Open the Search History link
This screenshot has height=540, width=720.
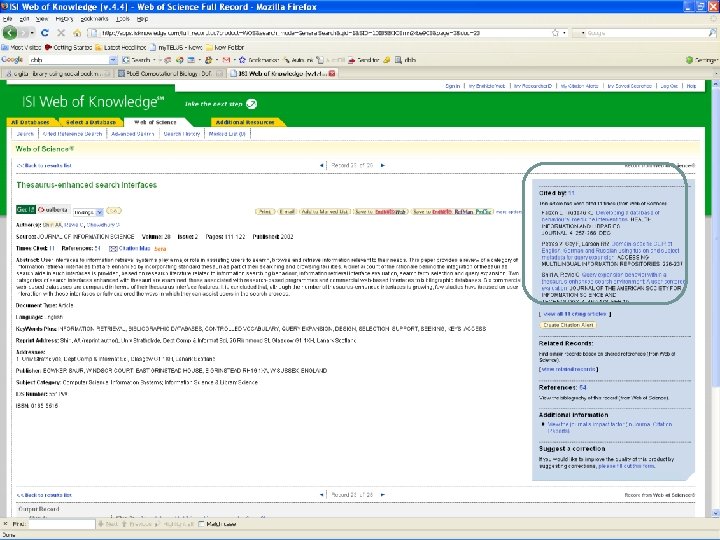pyautogui.click(x=182, y=134)
